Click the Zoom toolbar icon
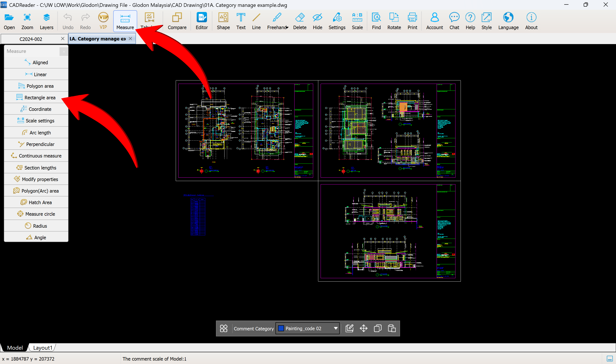Viewport: 616px width, 364px height. (x=27, y=21)
